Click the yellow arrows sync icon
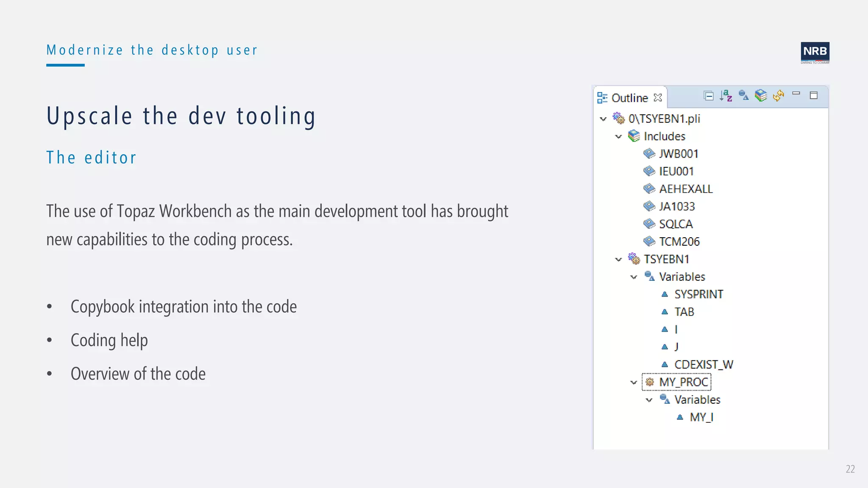 tap(778, 95)
